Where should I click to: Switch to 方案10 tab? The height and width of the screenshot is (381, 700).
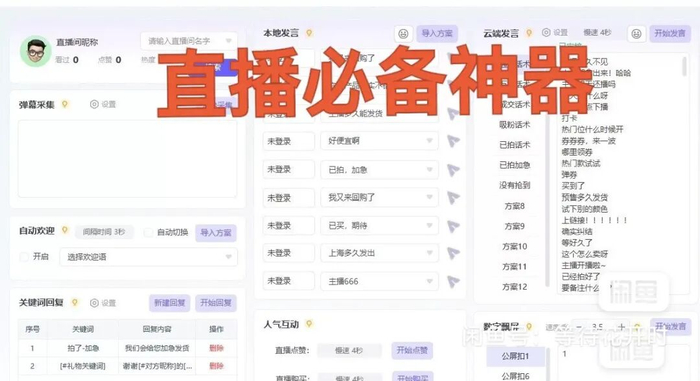coord(514,246)
